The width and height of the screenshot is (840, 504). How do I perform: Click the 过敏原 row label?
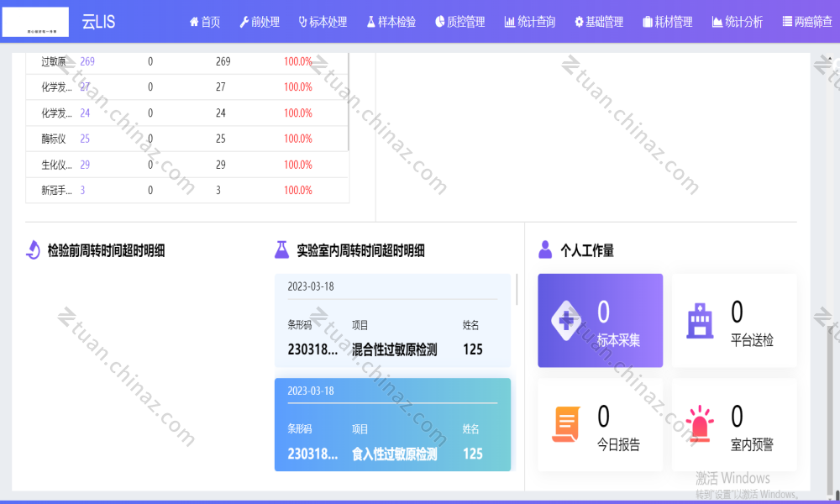54,61
